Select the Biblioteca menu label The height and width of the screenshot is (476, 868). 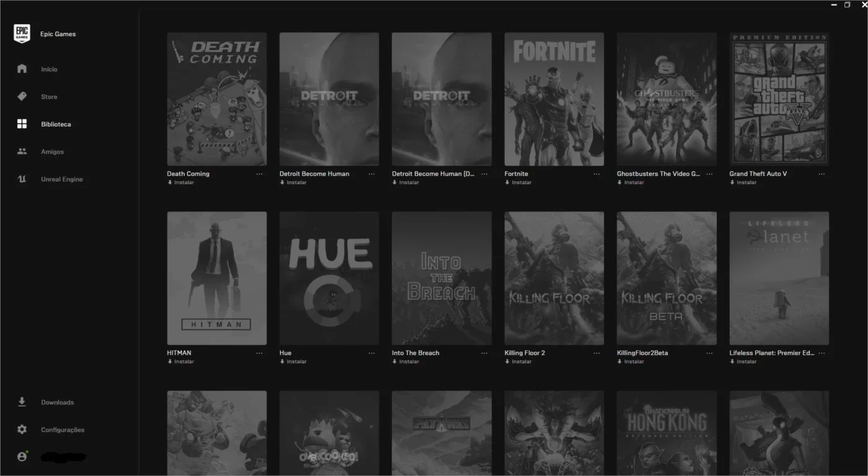pyautogui.click(x=56, y=125)
